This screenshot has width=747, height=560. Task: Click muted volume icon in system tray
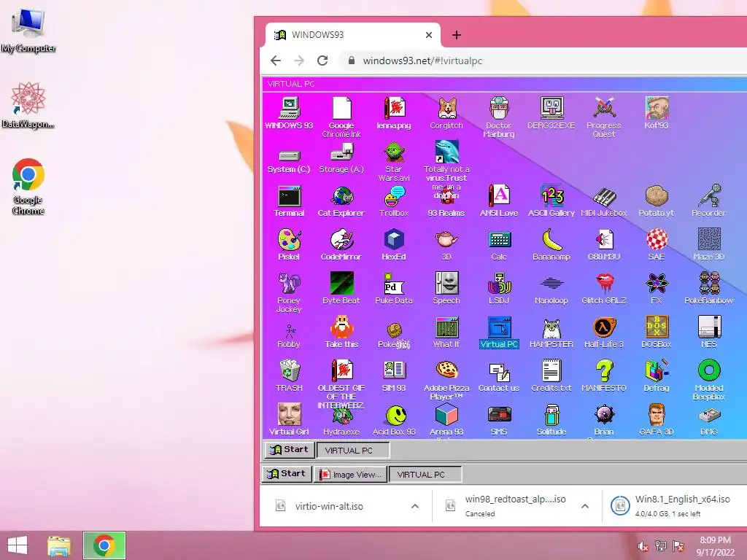click(x=643, y=546)
